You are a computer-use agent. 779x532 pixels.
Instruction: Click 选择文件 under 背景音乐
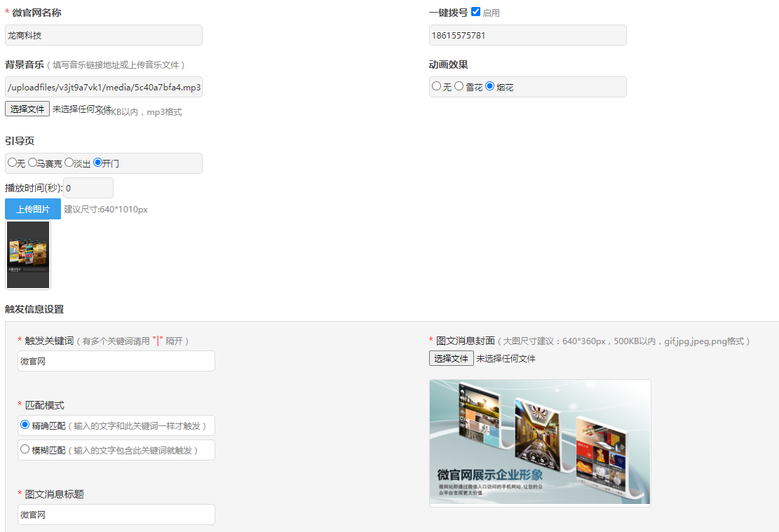pyautogui.click(x=27, y=109)
